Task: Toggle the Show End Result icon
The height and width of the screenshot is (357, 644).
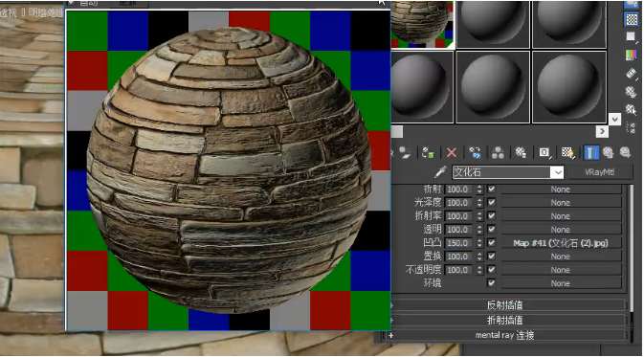Action: 590,153
